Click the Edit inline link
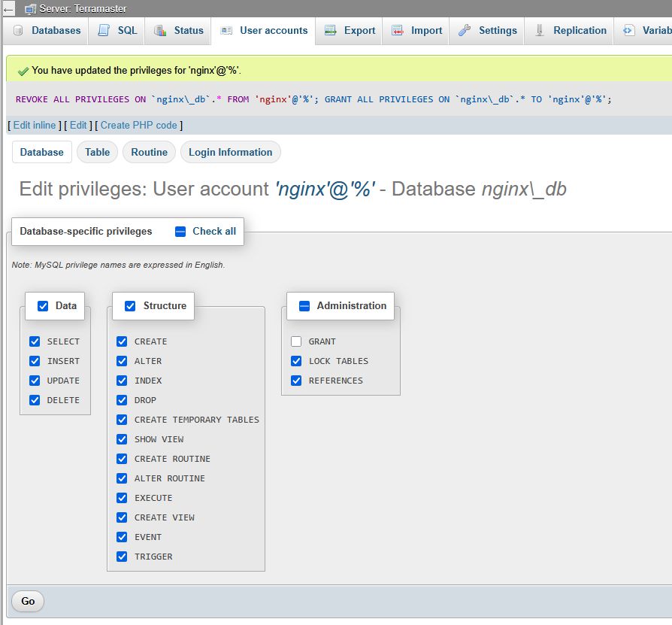Viewport: 672px width, 625px height. click(x=35, y=125)
